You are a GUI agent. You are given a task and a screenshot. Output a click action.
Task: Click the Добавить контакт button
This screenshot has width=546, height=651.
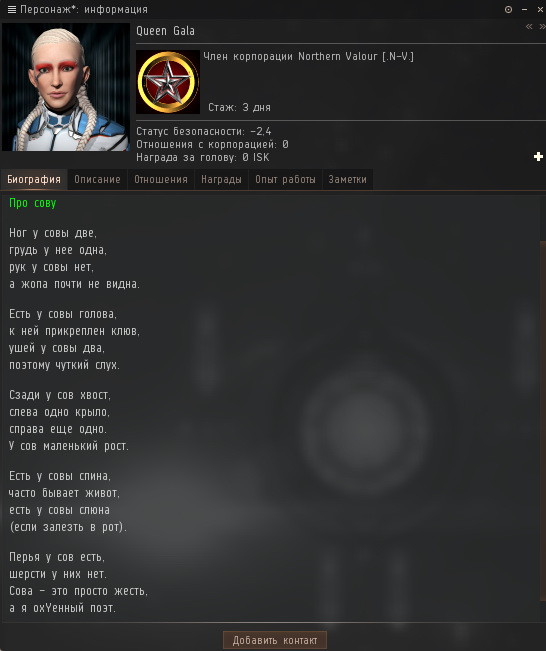point(275,640)
